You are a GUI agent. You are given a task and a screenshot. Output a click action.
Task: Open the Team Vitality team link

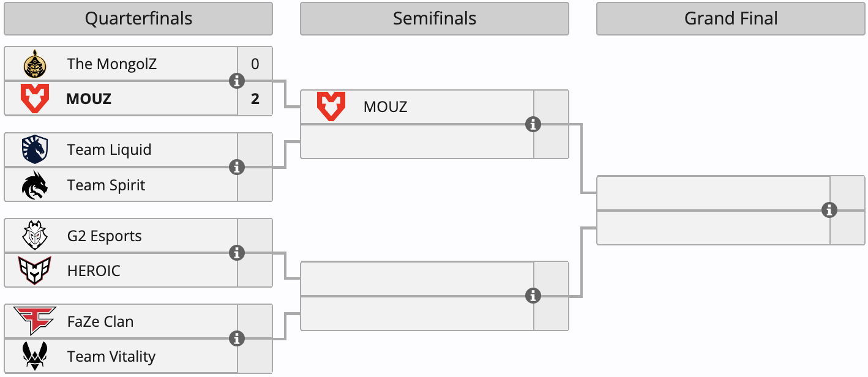[x=111, y=356]
